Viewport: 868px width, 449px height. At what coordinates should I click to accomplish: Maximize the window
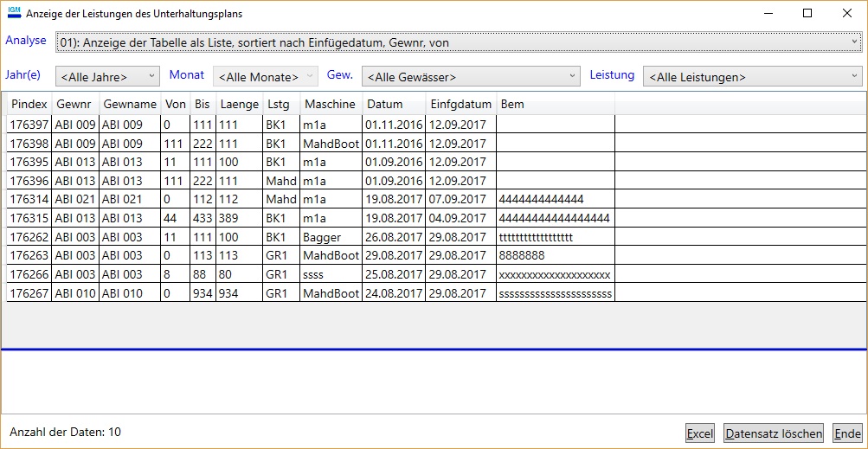[807, 13]
